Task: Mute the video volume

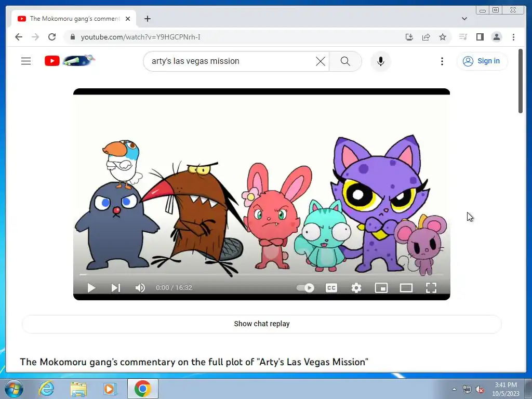Action: coord(140,288)
